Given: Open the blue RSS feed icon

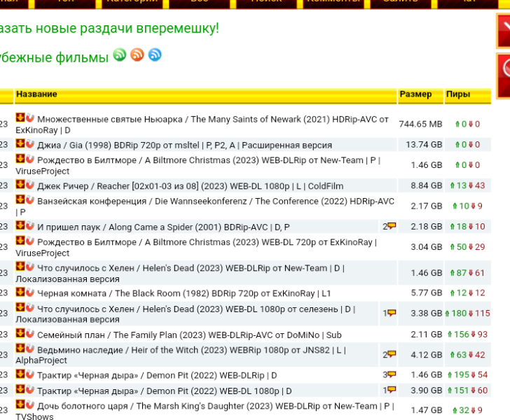Looking at the screenshot, I should coord(155,55).
